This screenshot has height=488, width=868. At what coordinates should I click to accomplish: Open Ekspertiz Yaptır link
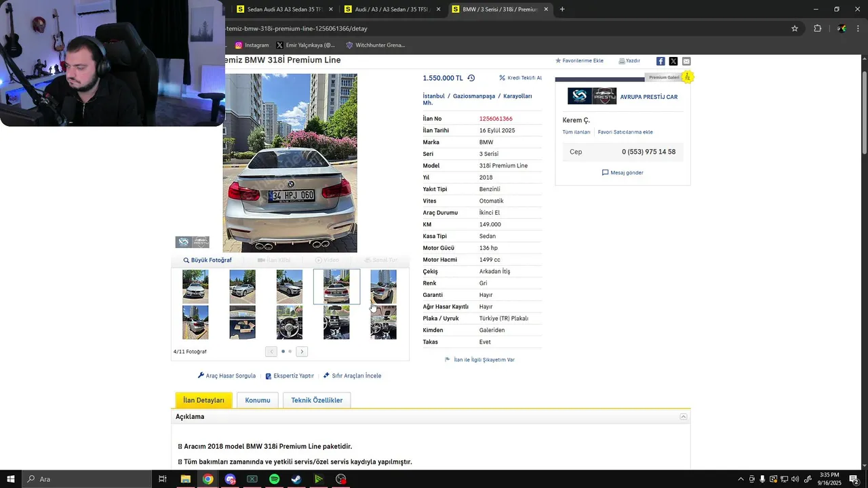click(290, 375)
